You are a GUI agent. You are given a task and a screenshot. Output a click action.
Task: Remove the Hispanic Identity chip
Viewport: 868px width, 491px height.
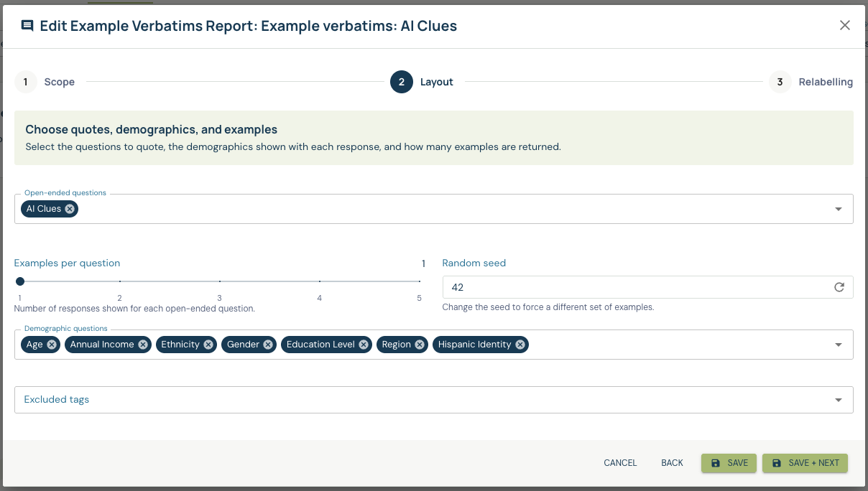click(520, 345)
